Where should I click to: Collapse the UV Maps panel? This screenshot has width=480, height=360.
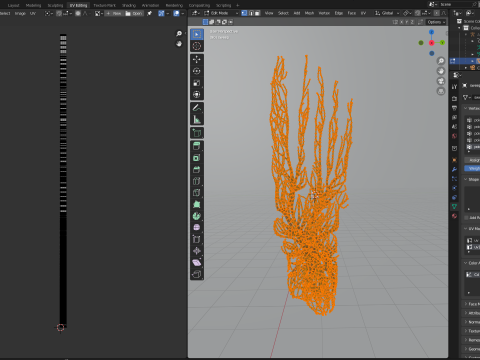pos(472,228)
